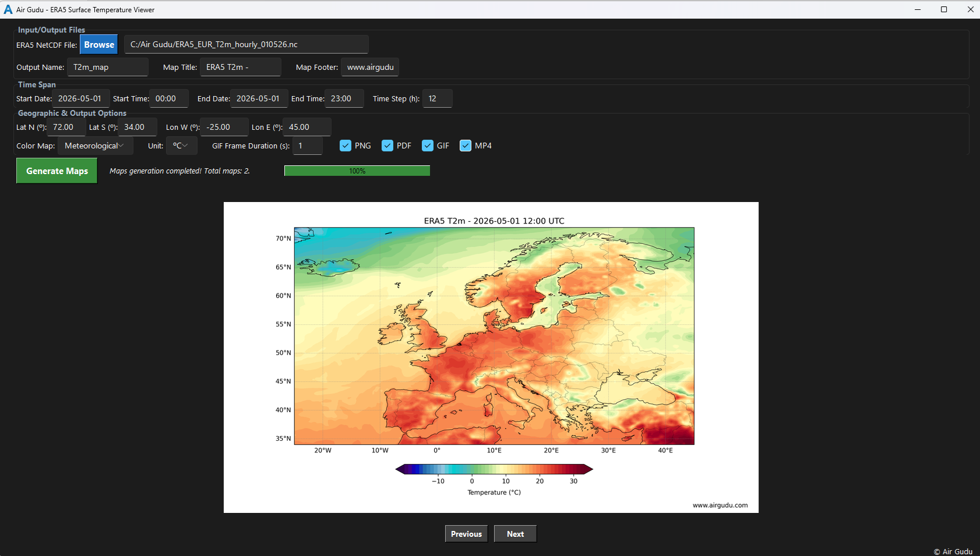This screenshot has height=556, width=980.
Task: Toggle the PNG output checkbox
Action: tap(346, 146)
